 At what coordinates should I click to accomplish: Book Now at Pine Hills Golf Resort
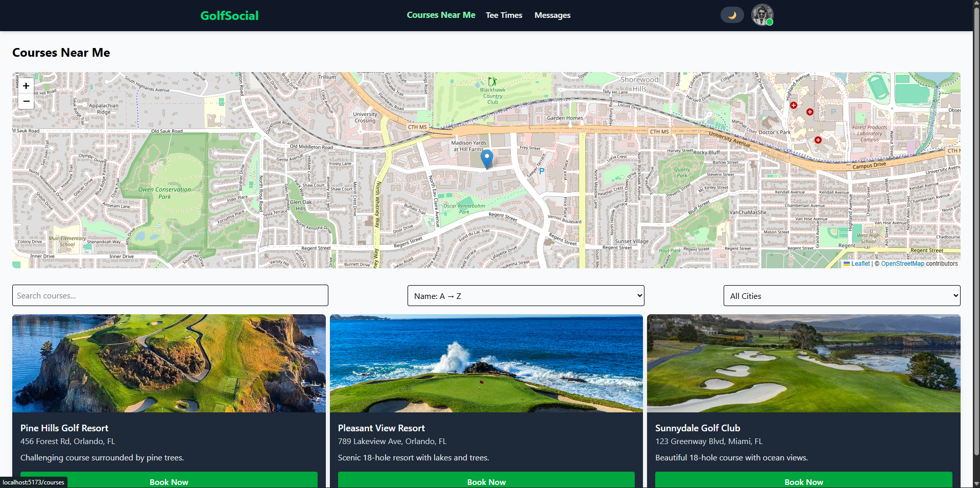tap(169, 481)
